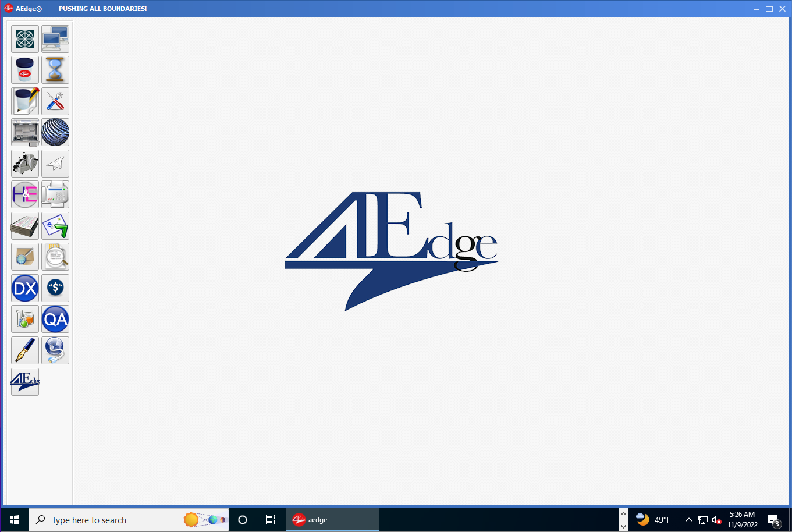
Task: Minimize the AEdge window
Action: 757,9
